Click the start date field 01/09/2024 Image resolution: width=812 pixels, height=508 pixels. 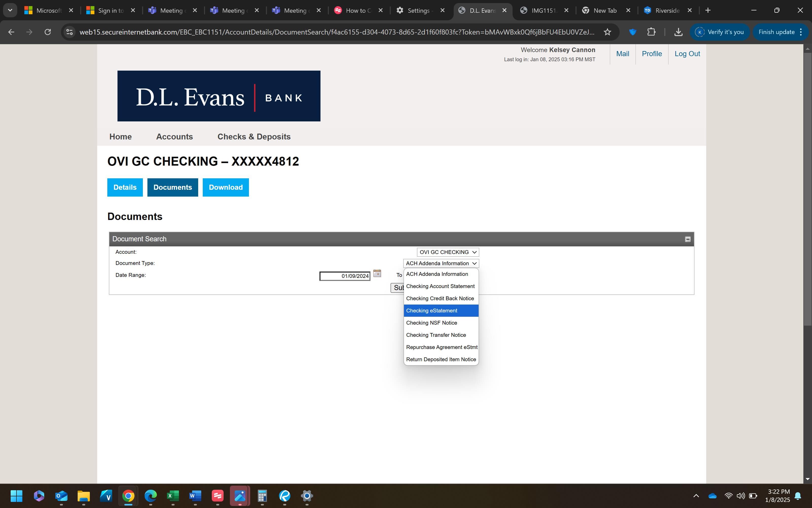[x=345, y=276]
